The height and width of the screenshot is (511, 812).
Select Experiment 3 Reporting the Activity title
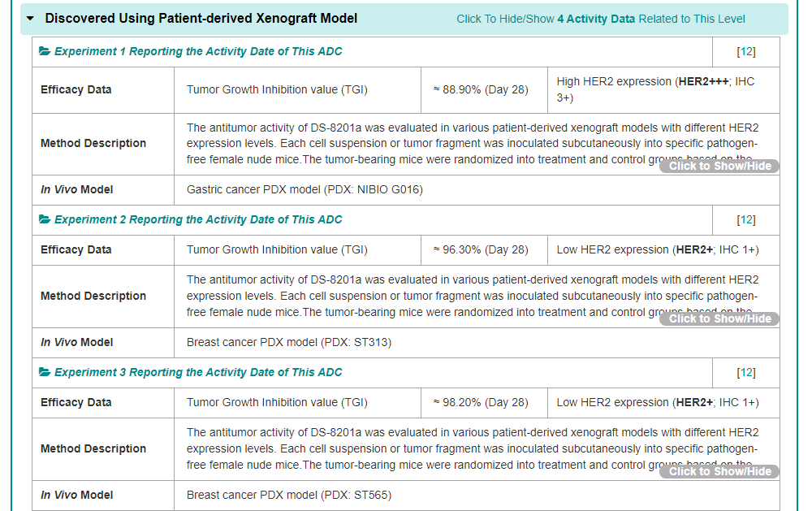pos(198,372)
